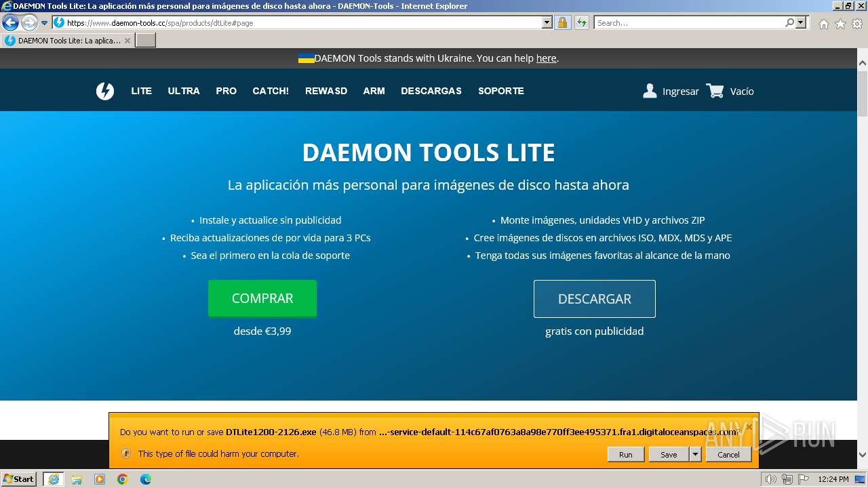Click the security shield warning icon

(x=126, y=453)
